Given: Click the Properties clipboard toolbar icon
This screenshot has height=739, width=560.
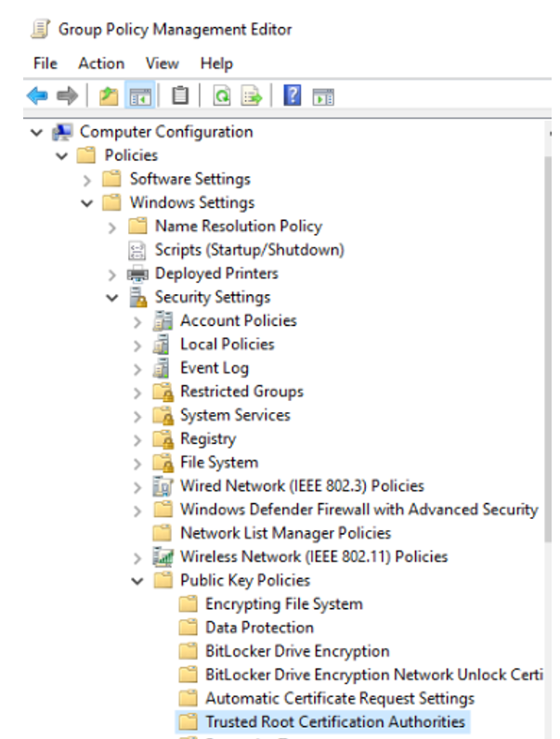Looking at the screenshot, I should click(x=180, y=96).
